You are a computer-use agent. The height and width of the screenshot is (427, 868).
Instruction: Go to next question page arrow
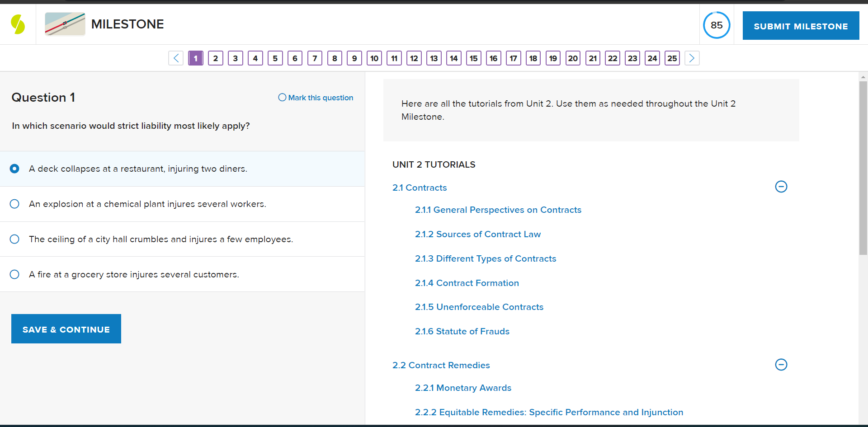[692, 58]
